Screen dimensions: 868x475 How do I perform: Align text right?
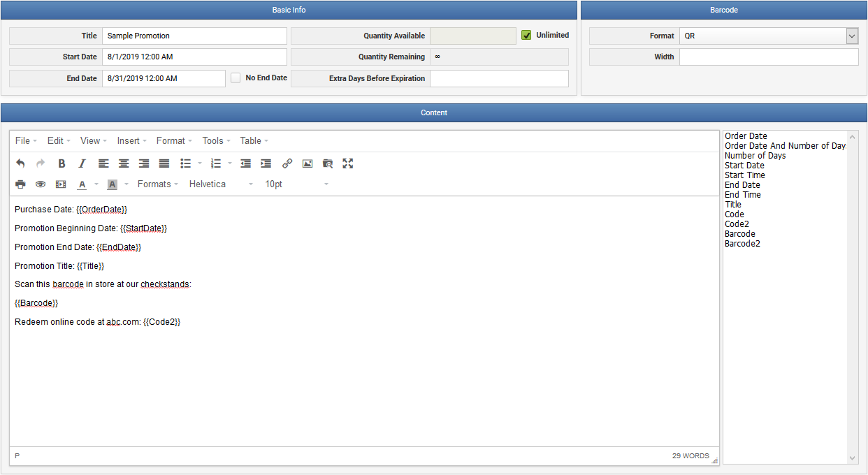point(144,163)
